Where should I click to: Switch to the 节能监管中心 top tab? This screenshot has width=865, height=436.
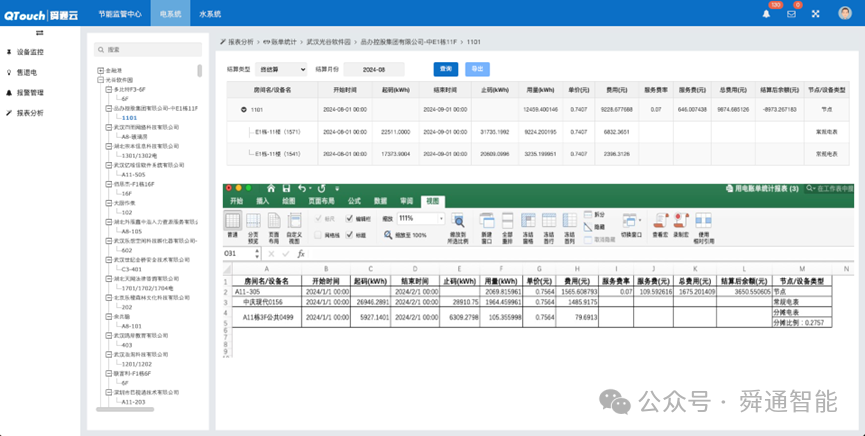click(120, 14)
